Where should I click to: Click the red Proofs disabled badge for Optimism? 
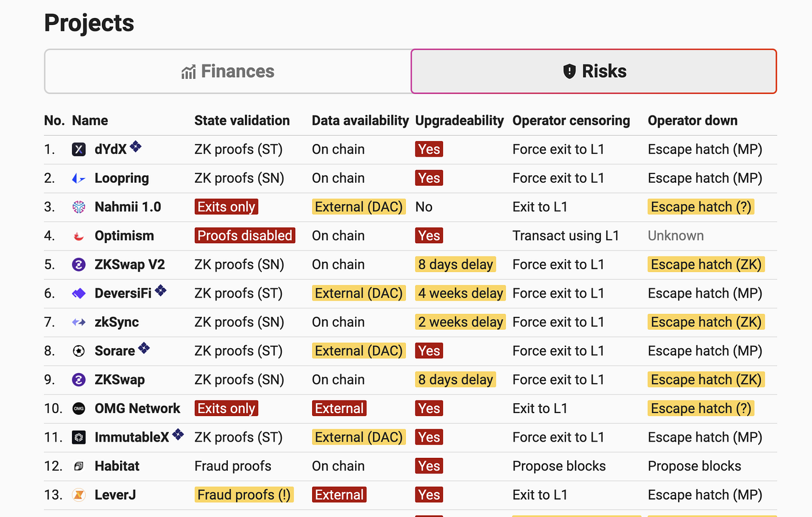pyautogui.click(x=245, y=236)
